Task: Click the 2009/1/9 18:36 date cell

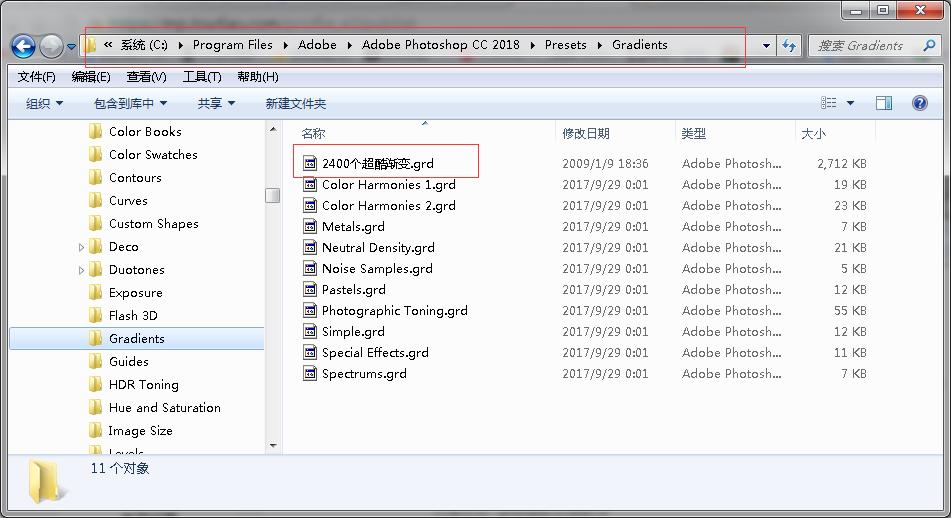Action: click(x=605, y=163)
